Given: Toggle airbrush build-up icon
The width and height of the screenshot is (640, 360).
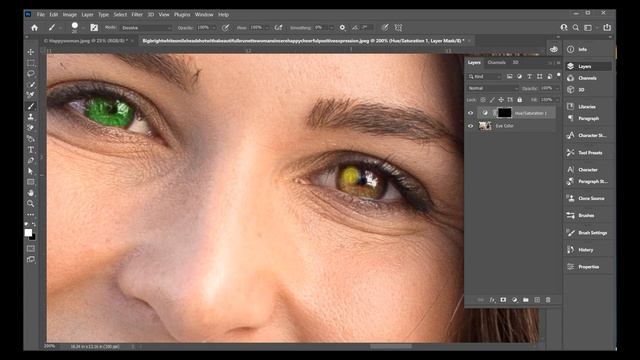Looking at the screenshot, I should [x=278, y=28].
